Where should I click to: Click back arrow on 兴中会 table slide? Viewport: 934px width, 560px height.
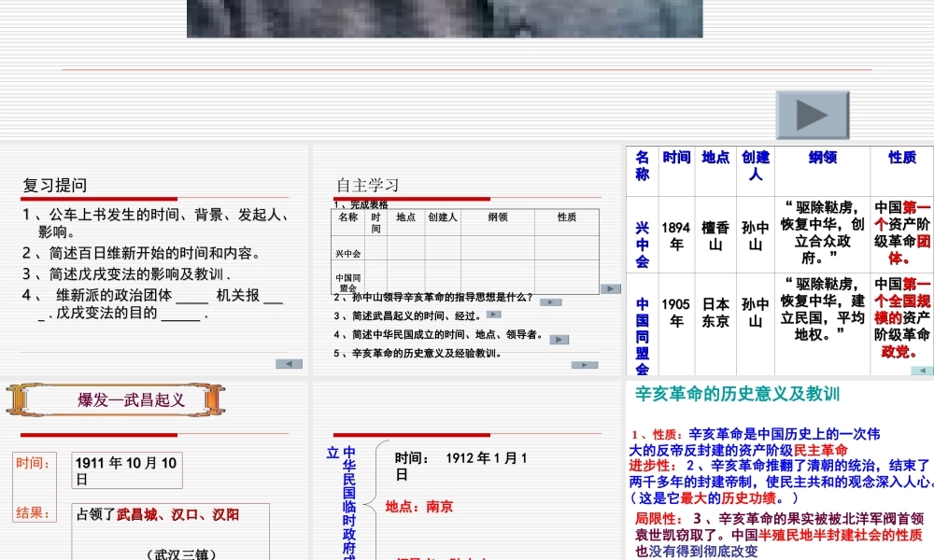923,371
